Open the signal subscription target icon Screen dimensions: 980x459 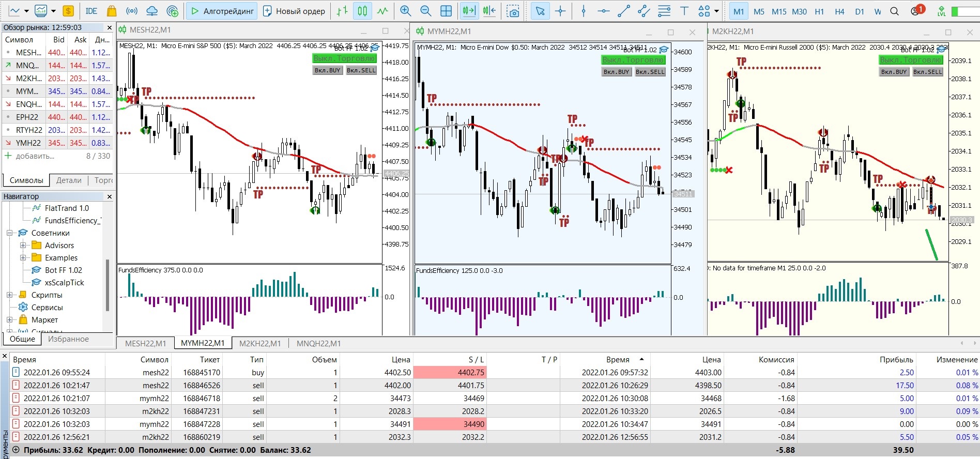173,11
